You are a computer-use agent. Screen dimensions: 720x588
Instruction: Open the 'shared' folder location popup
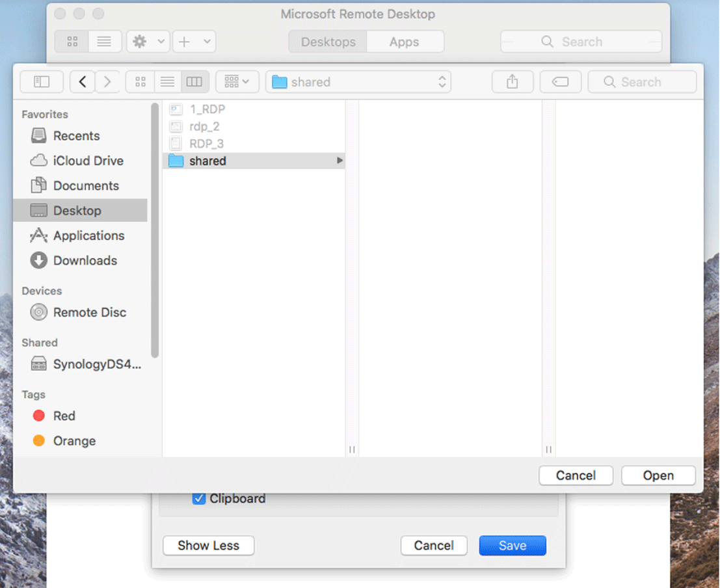click(x=358, y=82)
